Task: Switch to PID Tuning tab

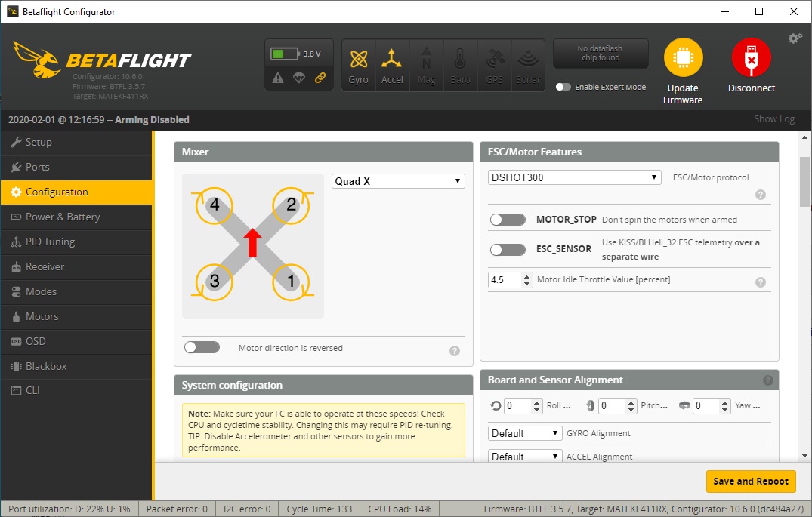Action: click(76, 242)
